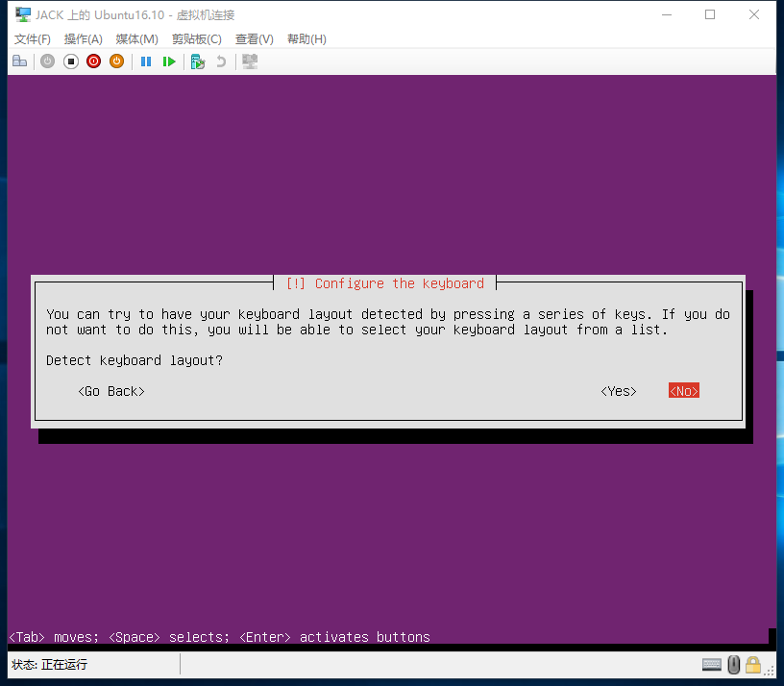Screen dimensions: 784x686
Task: Click the <Tab> moves help line
Action: click(219, 637)
